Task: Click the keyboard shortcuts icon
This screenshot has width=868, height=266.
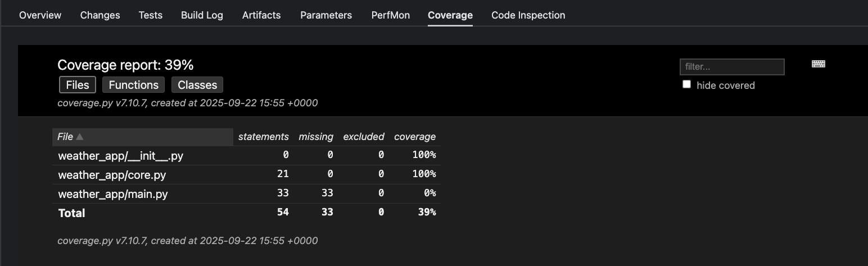Action: 818,64
